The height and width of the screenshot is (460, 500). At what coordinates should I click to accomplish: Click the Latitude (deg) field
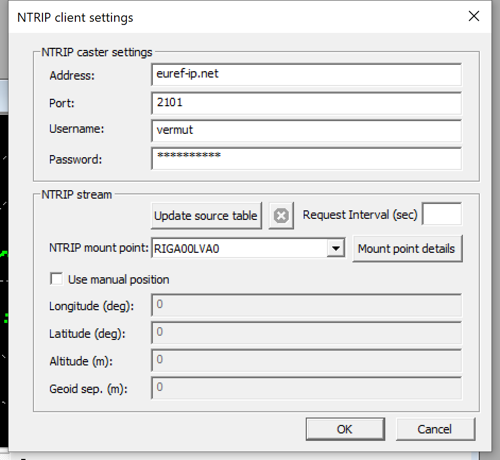[306, 333]
